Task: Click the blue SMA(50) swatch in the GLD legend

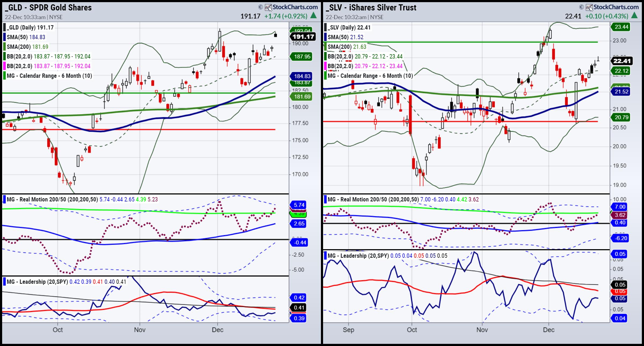Action: (4, 37)
